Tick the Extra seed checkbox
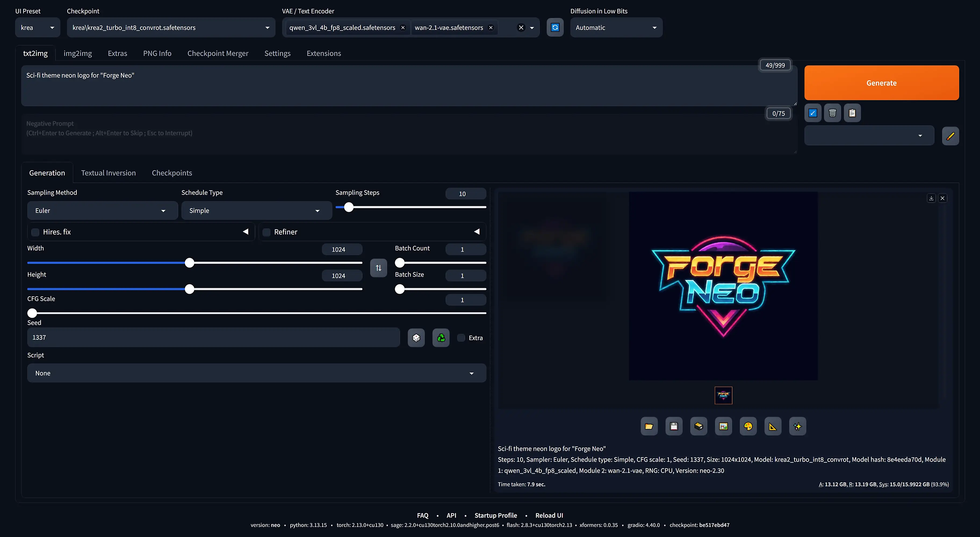 pos(461,338)
